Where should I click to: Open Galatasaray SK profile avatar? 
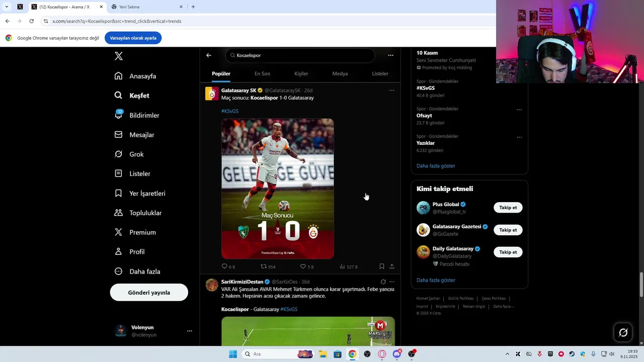(x=212, y=94)
